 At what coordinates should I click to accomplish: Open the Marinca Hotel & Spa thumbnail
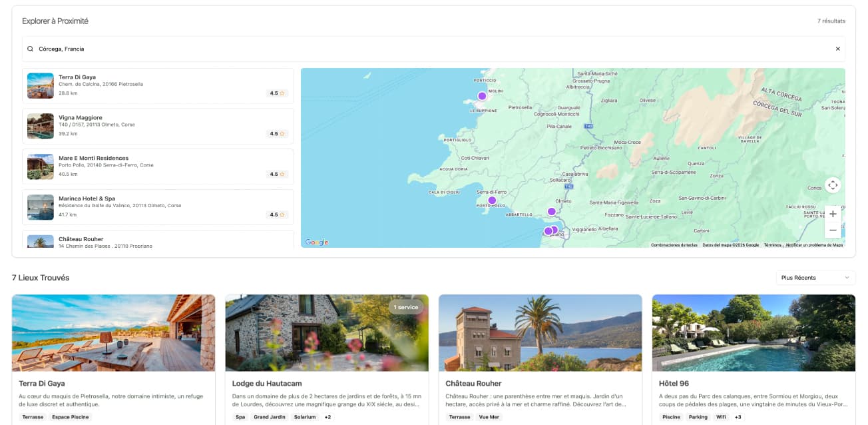tap(40, 207)
